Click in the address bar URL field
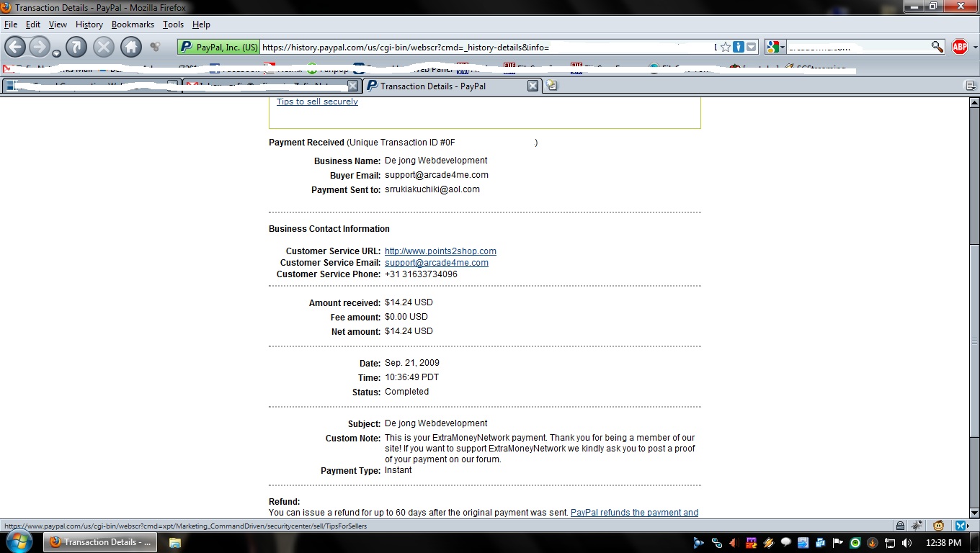 [x=483, y=48]
